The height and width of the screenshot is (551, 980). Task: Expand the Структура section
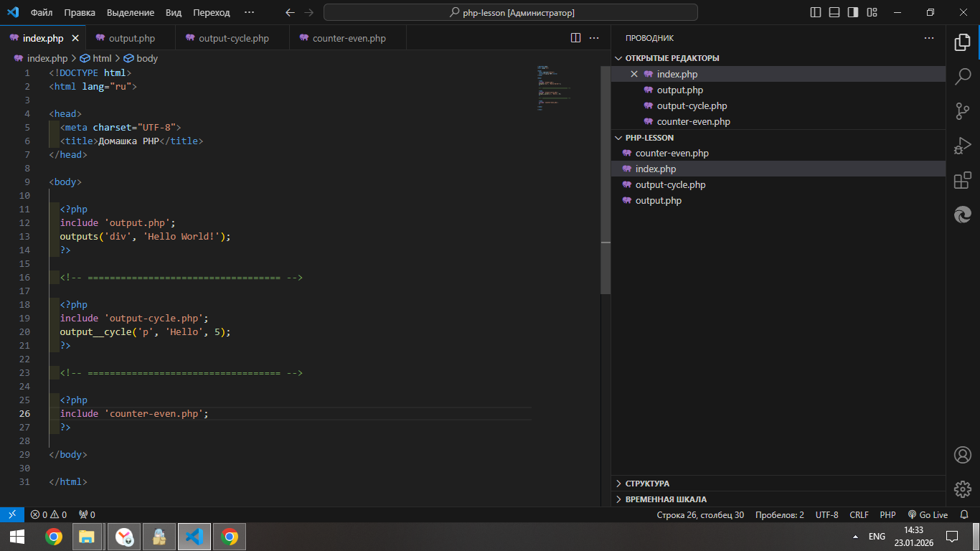[646, 484]
